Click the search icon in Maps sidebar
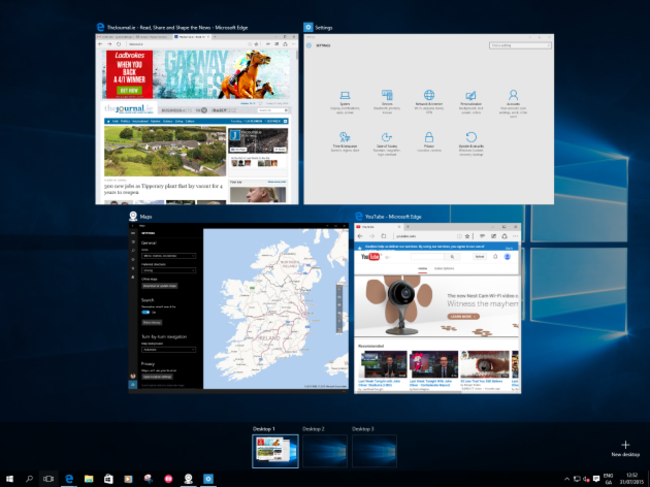650x487 pixels. (x=133, y=251)
